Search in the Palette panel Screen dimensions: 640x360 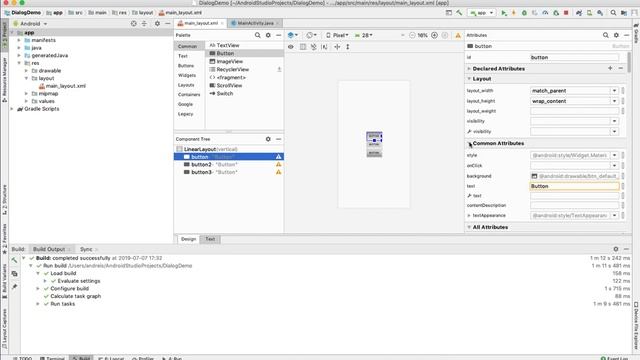[x=258, y=36]
